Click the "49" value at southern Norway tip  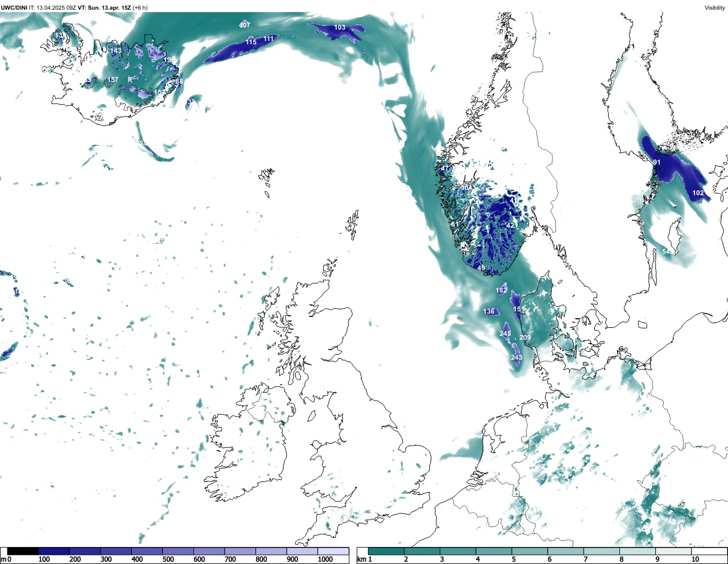coord(481,268)
